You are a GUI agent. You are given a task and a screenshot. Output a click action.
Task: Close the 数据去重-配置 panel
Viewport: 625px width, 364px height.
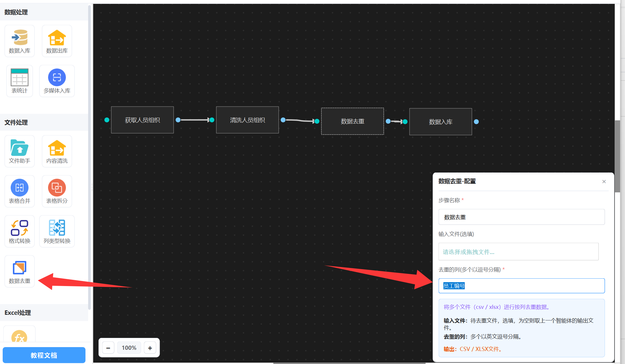(604, 181)
